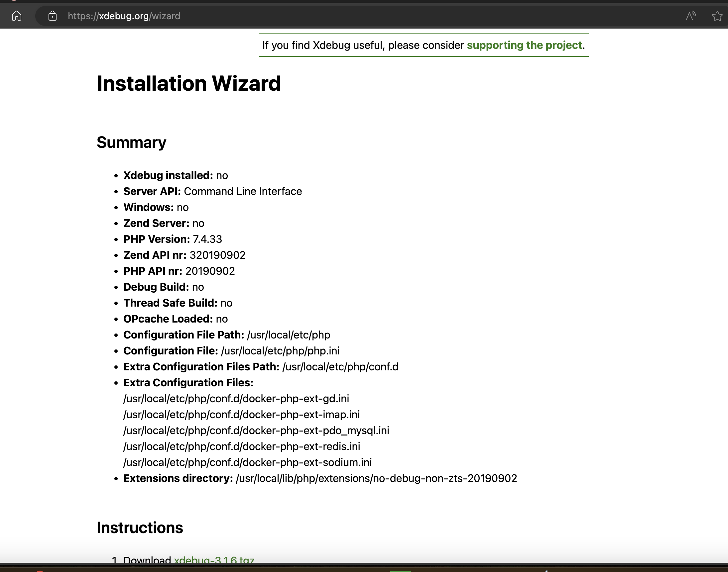
Task: Click the Configuration File php.ini path
Action: click(x=280, y=351)
